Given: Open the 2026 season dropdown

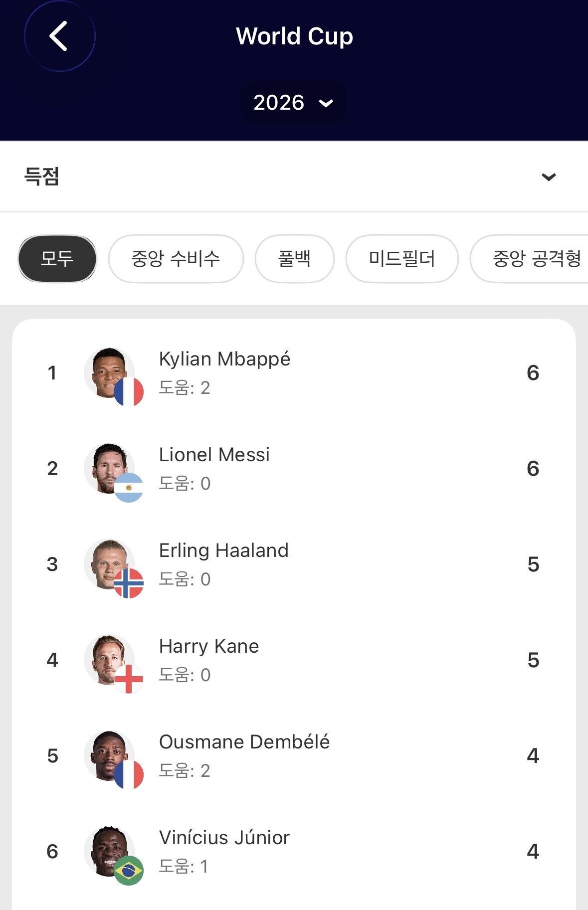Looking at the screenshot, I should click(x=293, y=103).
